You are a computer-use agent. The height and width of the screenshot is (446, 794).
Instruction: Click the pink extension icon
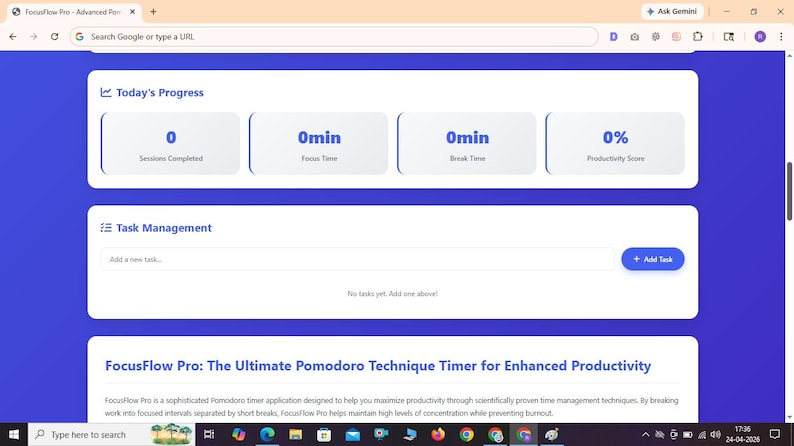pos(677,36)
